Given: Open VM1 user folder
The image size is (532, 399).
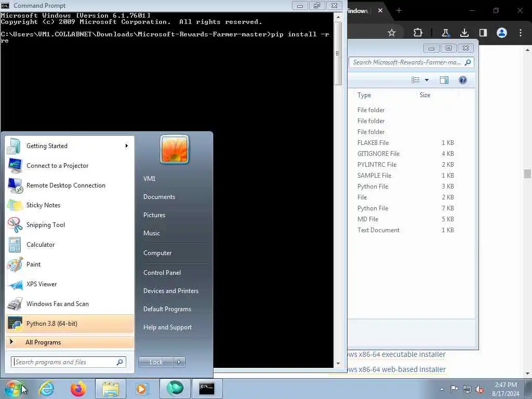Looking at the screenshot, I should (149, 179).
